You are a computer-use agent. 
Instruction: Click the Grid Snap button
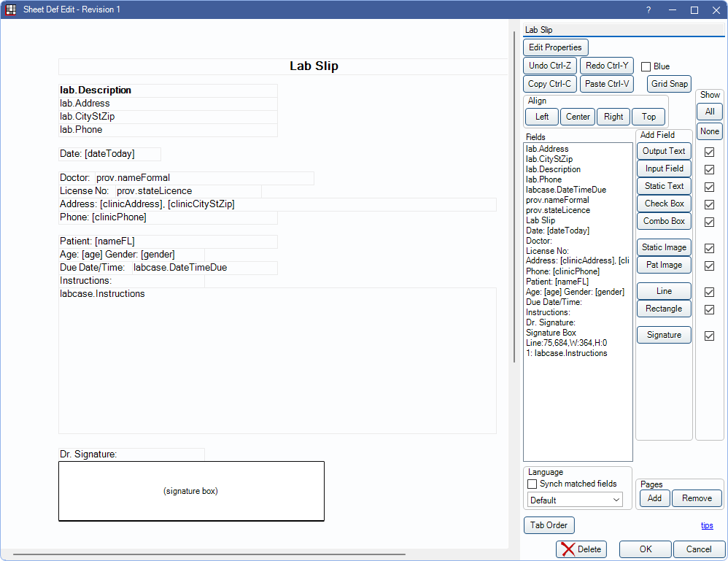point(669,84)
